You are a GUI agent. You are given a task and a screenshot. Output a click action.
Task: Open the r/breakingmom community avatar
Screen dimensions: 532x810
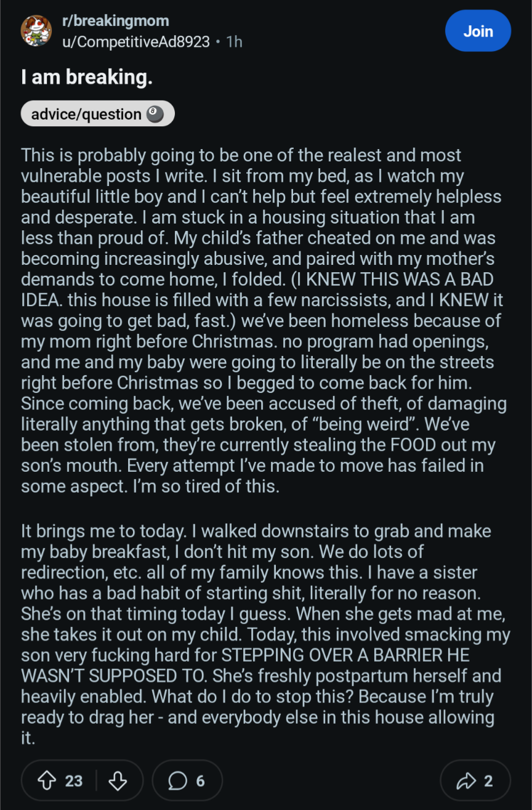(x=36, y=31)
